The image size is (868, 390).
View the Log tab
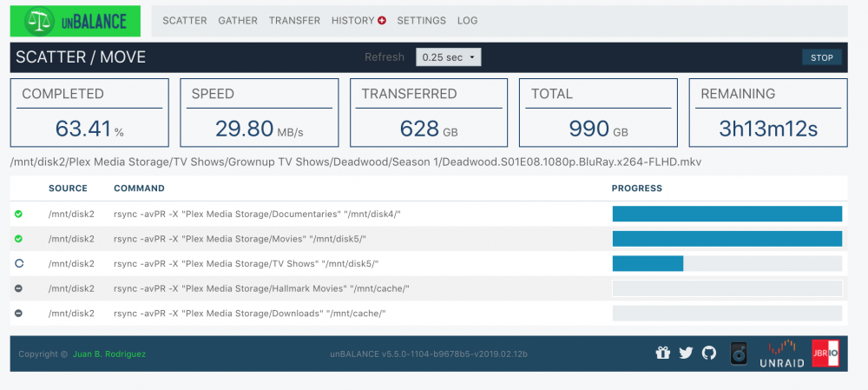(x=467, y=21)
